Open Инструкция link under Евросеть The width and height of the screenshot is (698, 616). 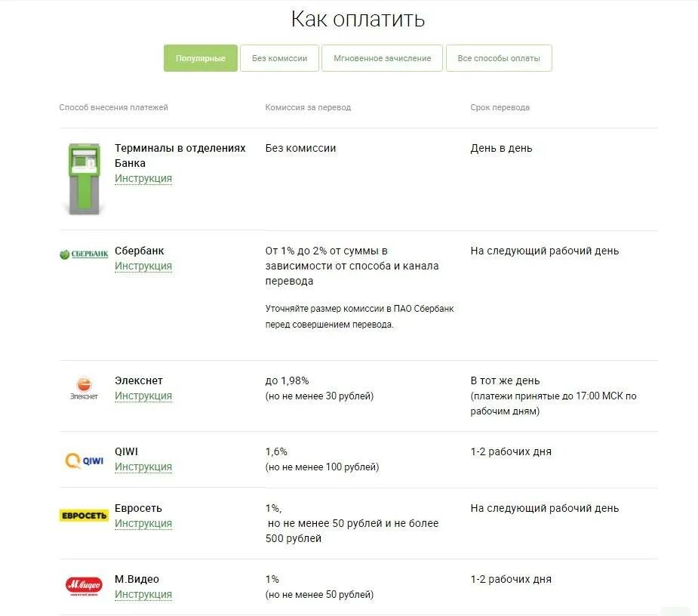143,524
